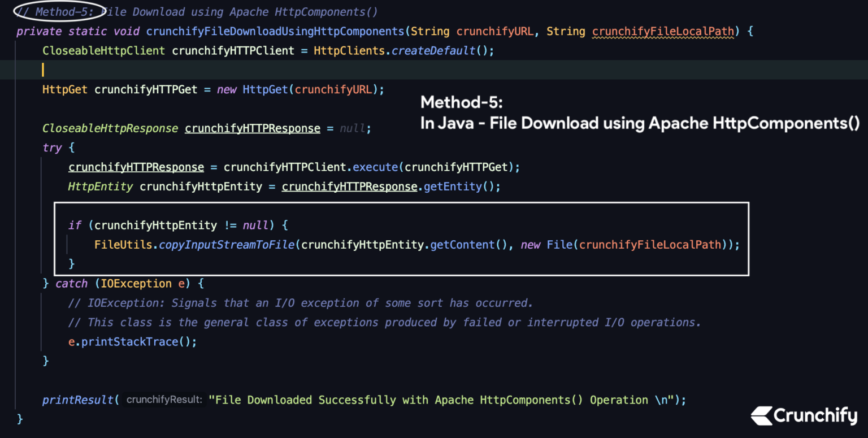Click the circled Method-5 comment
Screen dimensions: 868x438
57,11
